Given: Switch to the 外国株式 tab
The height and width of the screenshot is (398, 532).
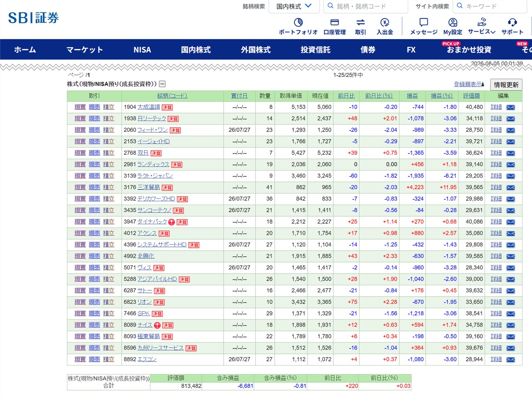Looking at the screenshot, I should pos(256,49).
